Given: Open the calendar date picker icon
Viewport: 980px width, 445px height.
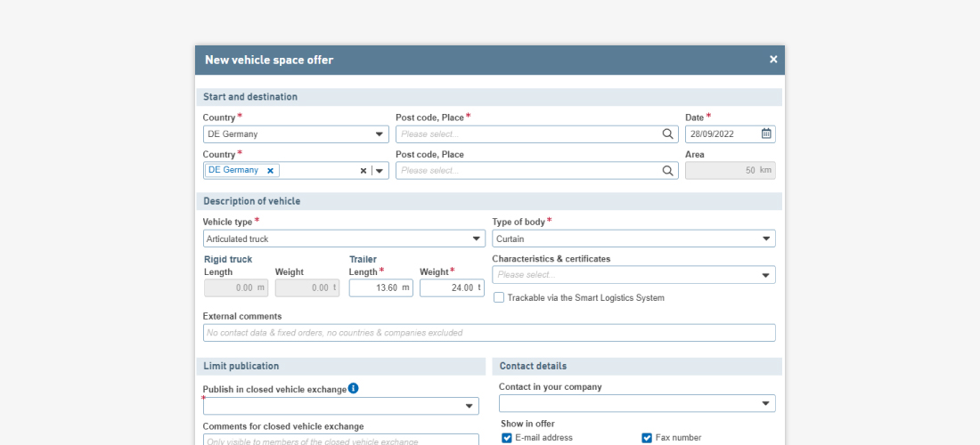Looking at the screenshot, I should click(x=766, y=134).
